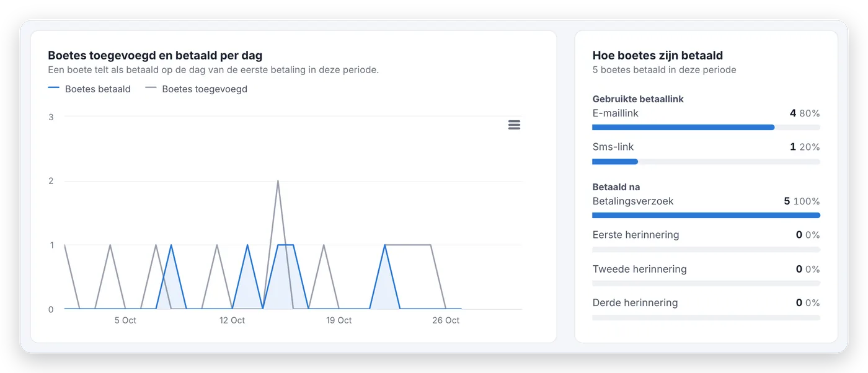Click the y-axis label "2"
This screenshot has height=373, width=868.
click(x=51, y=181)
